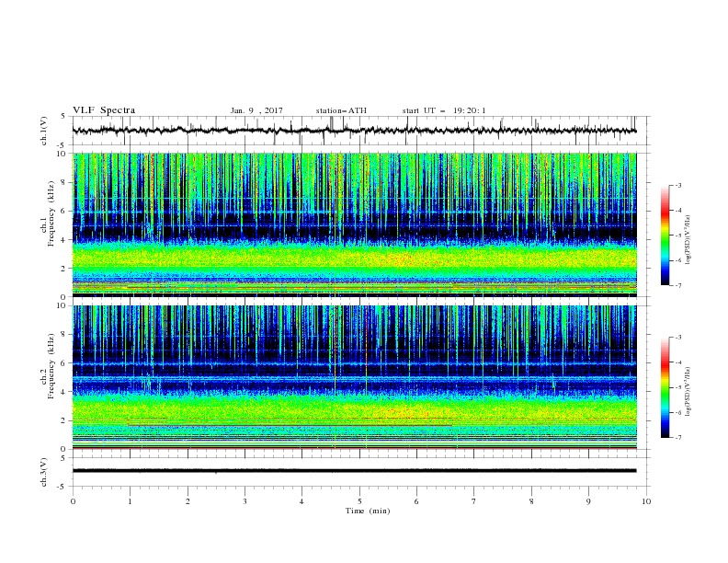The height and width of the screenshot is (563, 728).
Task: Click the "station=ATH" header label
Action: (341, 110)
